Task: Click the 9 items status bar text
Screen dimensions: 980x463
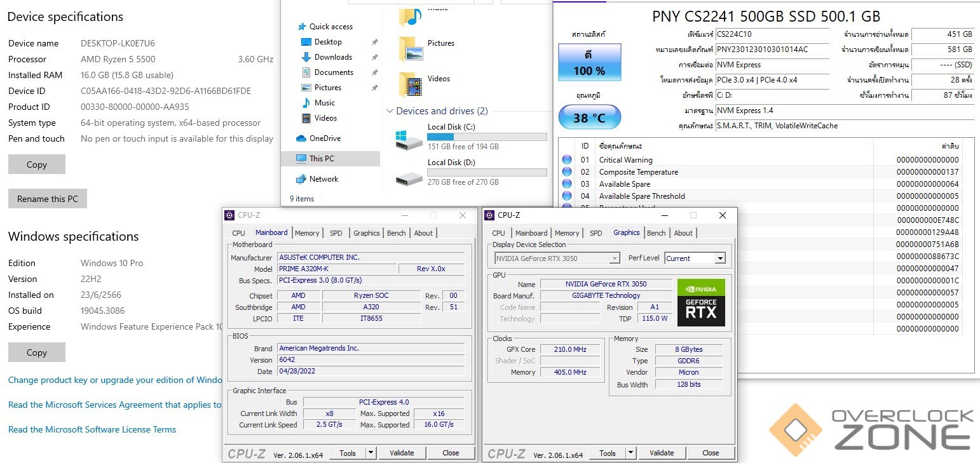Action: (302, 199)
